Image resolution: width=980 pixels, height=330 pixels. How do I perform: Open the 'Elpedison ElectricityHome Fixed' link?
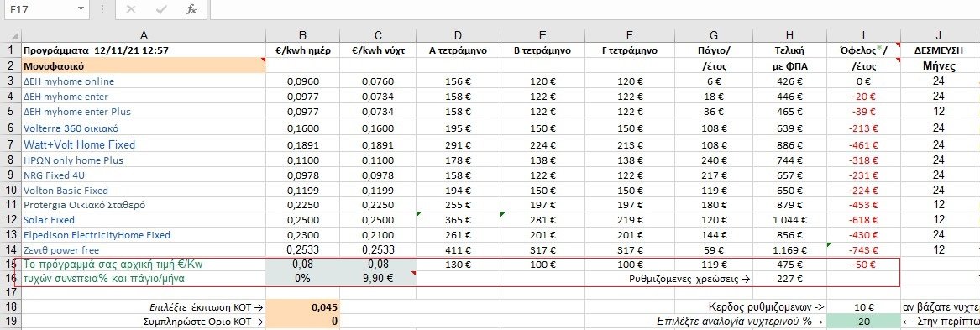97,235
